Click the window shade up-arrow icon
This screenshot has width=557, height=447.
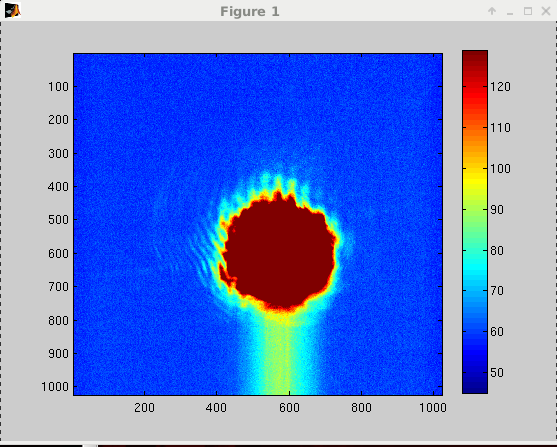(x=492, y=11)
